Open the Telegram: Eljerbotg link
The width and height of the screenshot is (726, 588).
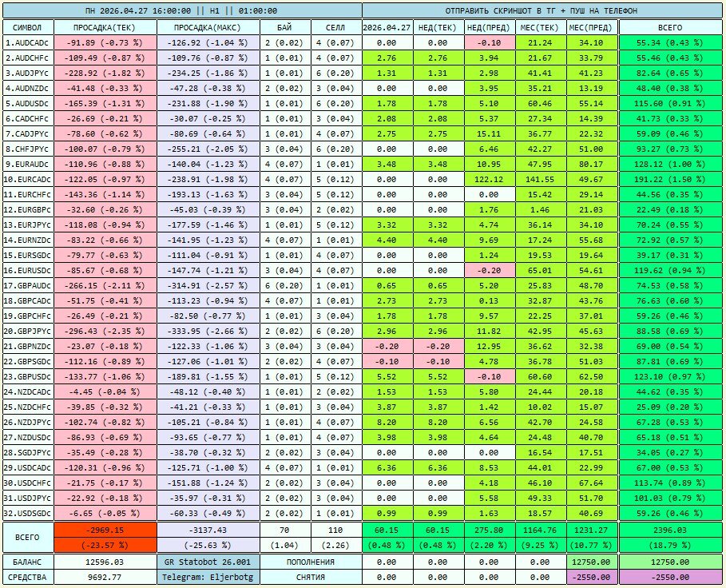[x=208, y=578]
